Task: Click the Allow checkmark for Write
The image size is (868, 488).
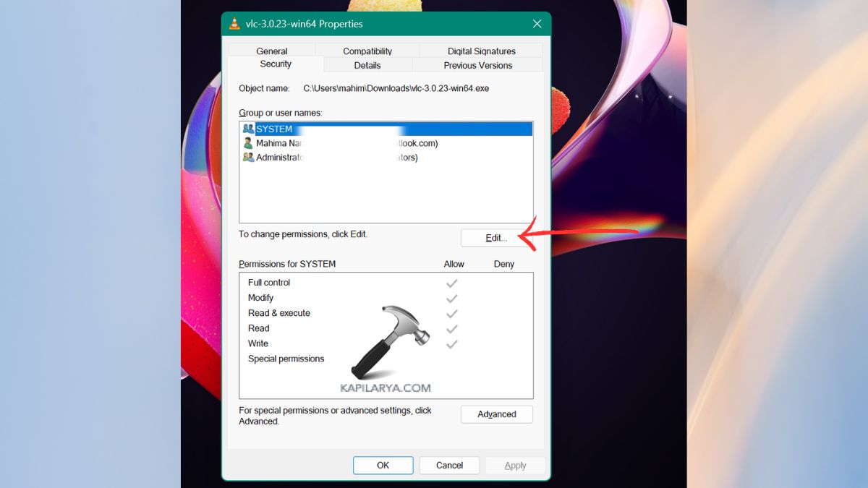Action: pos(452,343)
